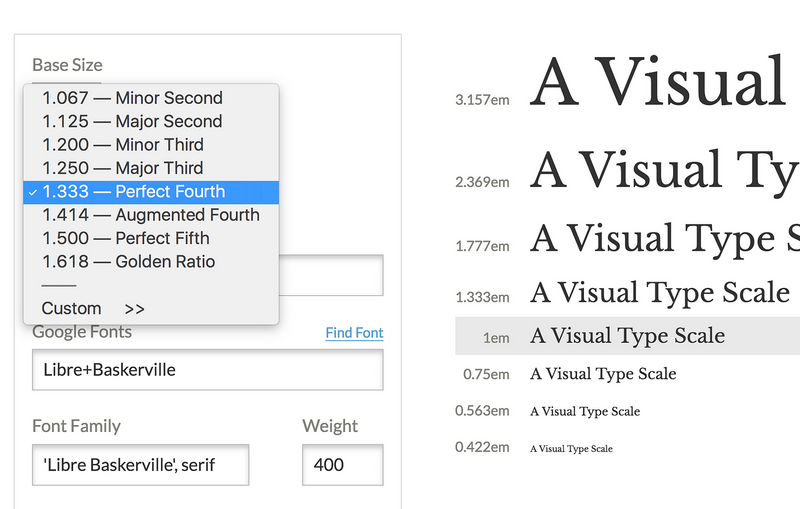Screen dimensions: 800x509
Task: Select the 0.75em preview text line
Action: point(603,374)
